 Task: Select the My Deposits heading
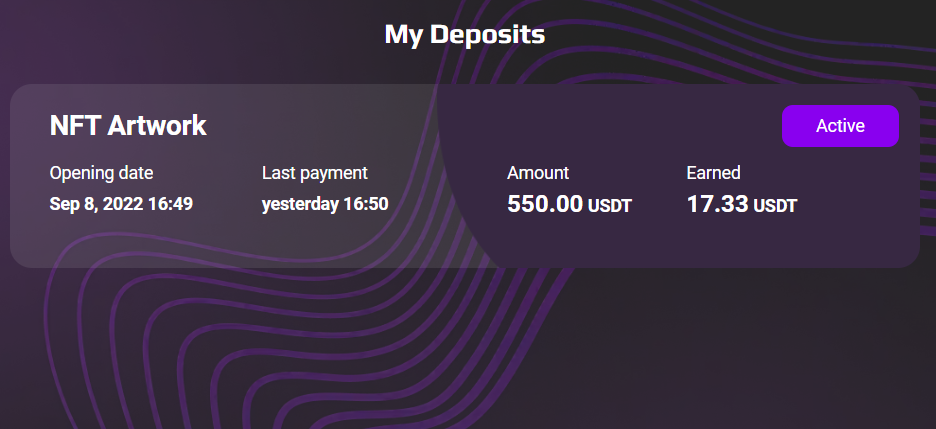click(x=464, y=35)
